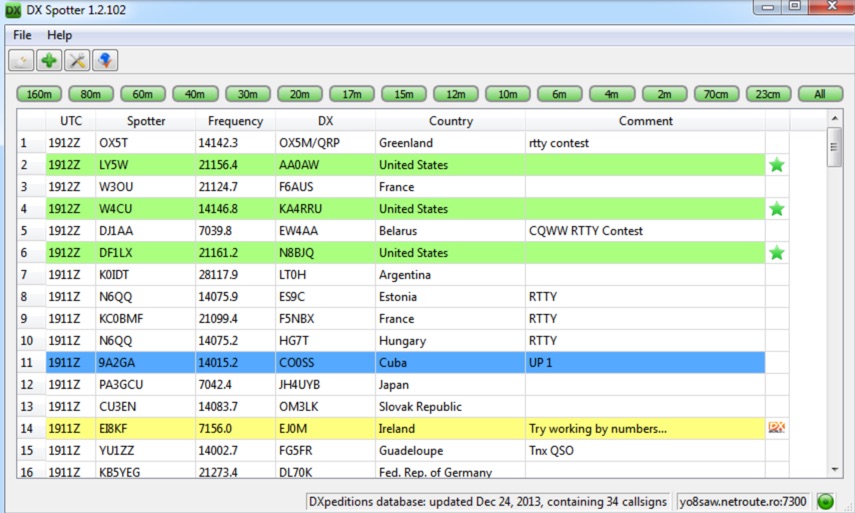Screen dimensions: 855x513
Task: Click the green star for KA4RRU row
Action: click(x=776, y=209)
